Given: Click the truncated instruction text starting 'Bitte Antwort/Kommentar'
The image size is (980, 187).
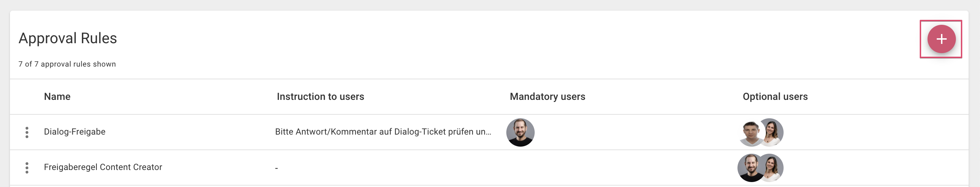Looking at the screenshot, I should (x=383, y=132).
